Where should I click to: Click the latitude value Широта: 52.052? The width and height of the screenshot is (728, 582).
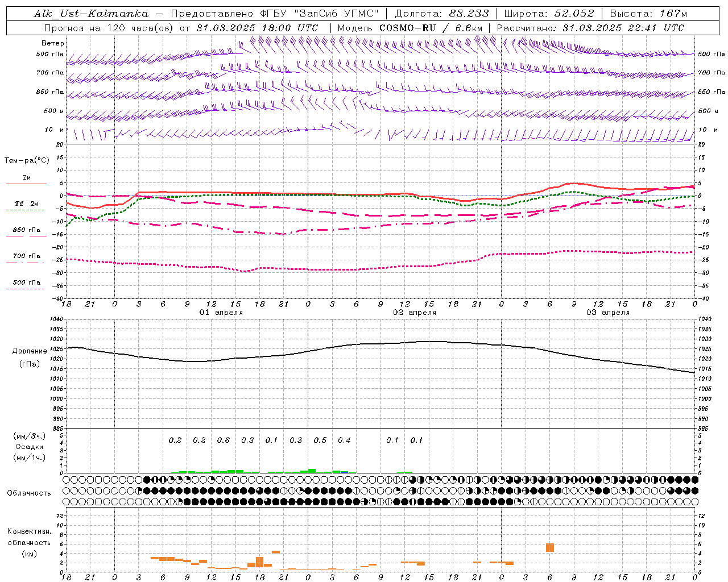[549, 14]
